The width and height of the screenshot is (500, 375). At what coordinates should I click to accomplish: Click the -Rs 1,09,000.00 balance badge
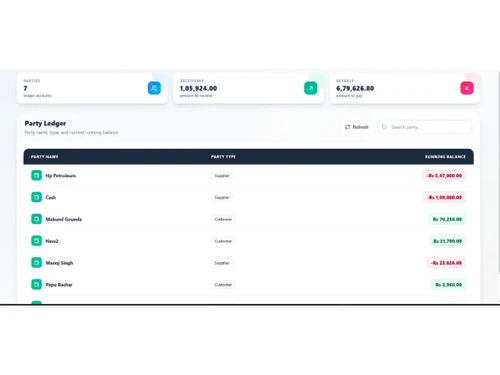(x=444, y=197)
